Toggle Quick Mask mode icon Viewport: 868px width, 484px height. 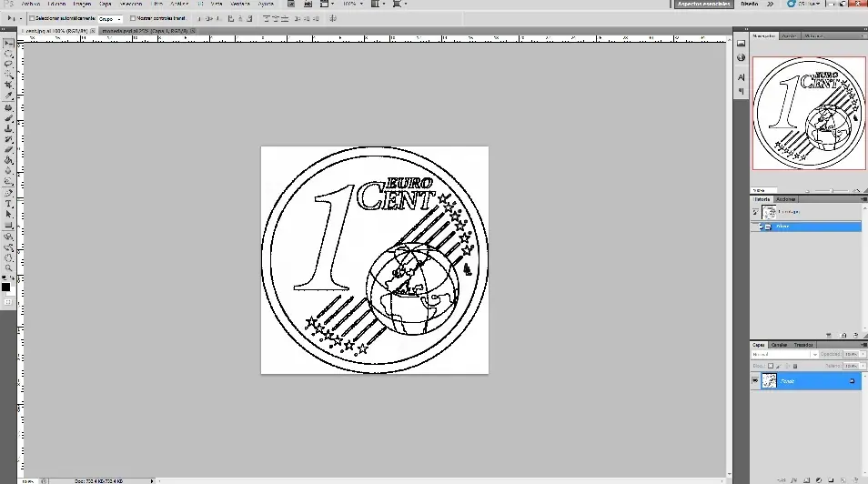[x=8, y=302]
